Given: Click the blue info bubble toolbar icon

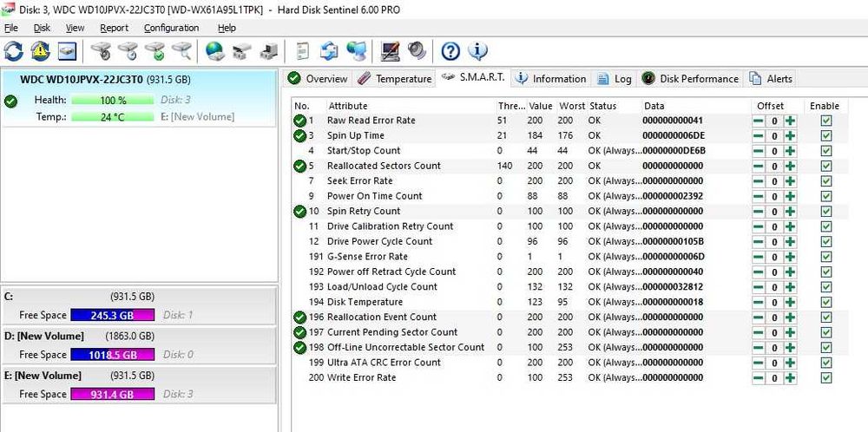Looking at the screenshot, I should (x=477, y=51).
